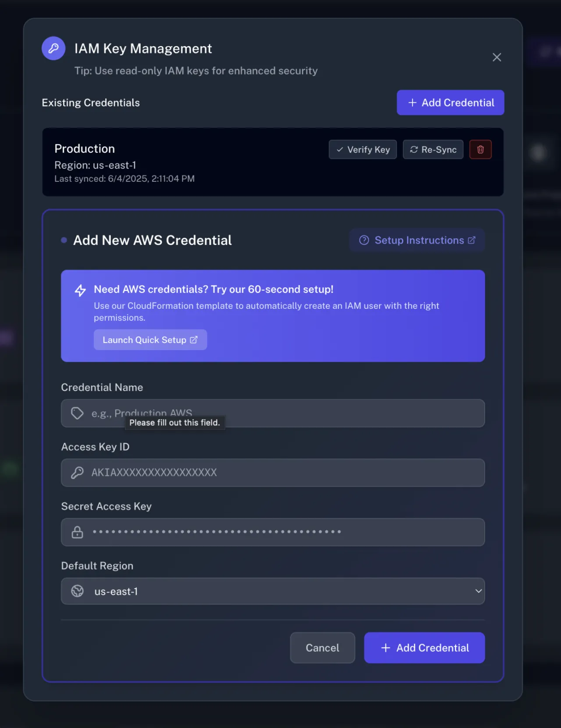
Task: Submit the form with bottom Add Credential button
Action: click(424, 648)
